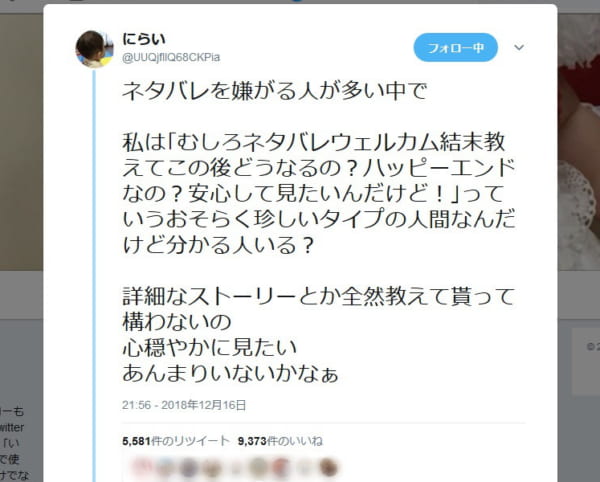Dismiss the dialog via the dimmed left background
The image size is (600, 482).
21,153
